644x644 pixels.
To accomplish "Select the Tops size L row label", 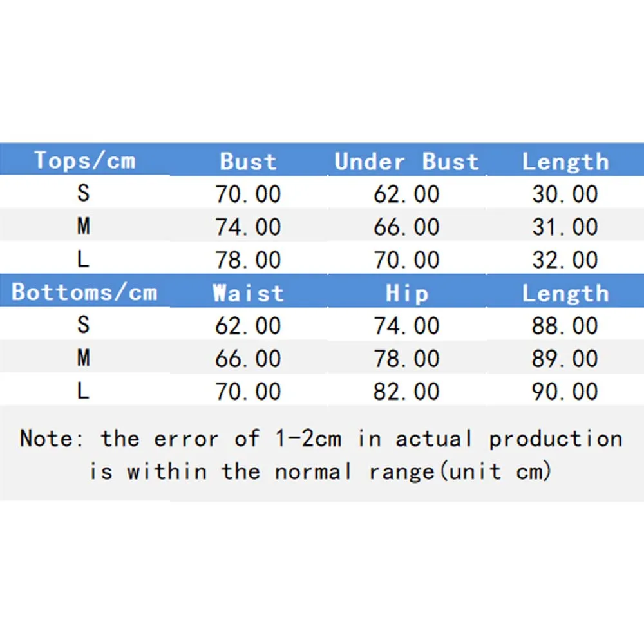I will [x=83, y=259].
